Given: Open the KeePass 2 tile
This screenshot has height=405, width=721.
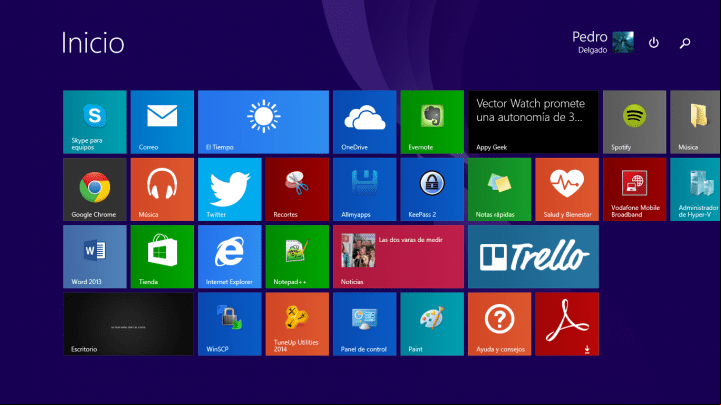Looking at the screenshot, I should point(432,189).
